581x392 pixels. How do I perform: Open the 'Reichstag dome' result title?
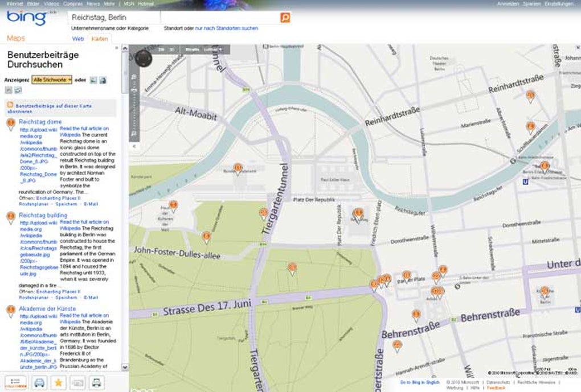pos(40,122)
